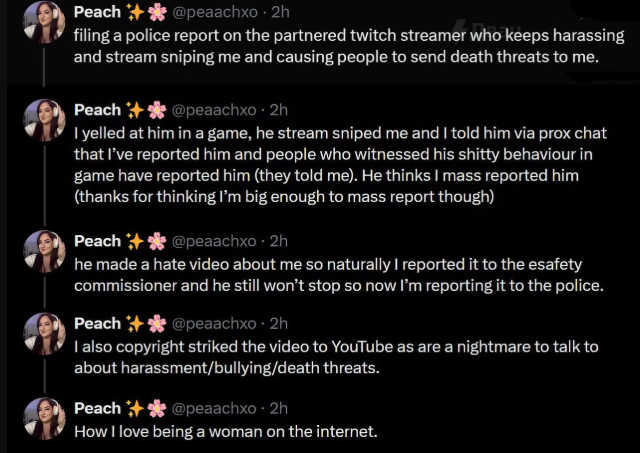Viewport: 640px width, 453px height.
Task: Open the @peaachxo handle on the police report tweet
Action: pyautogui.click(x=216, y=12)
